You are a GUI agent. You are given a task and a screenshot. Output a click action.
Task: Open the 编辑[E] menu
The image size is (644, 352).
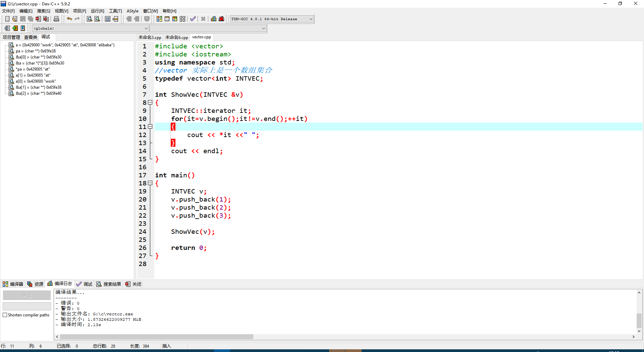click(x=26, y=11)
